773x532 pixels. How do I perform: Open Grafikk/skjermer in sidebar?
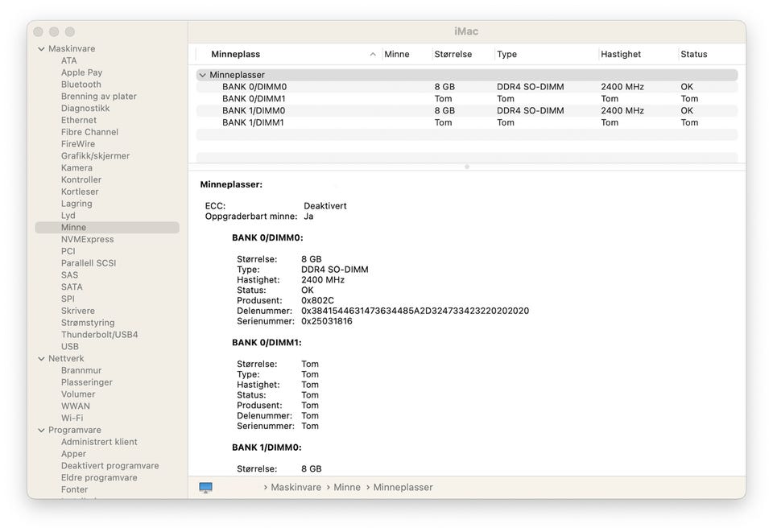click(x=95, y=155)
